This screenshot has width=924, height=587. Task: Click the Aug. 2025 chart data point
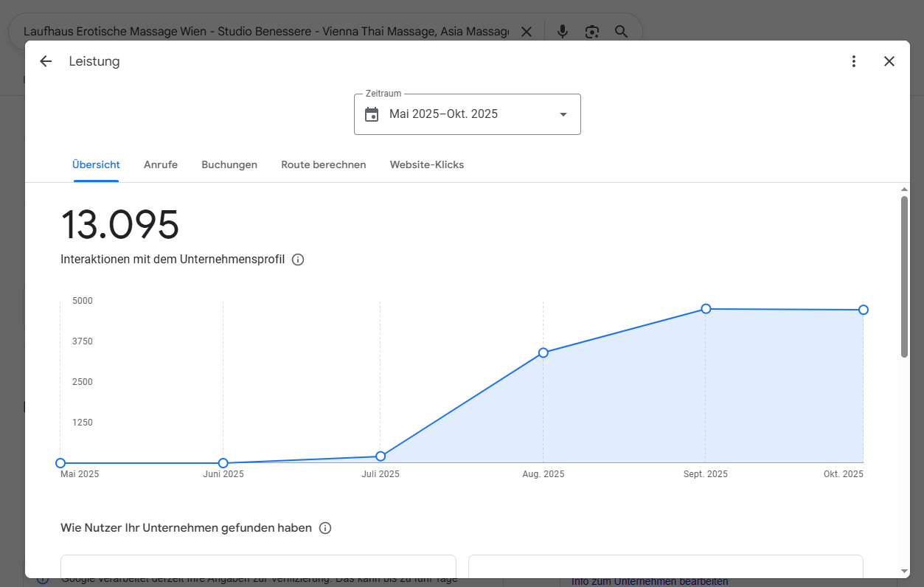click(x=543, y=352)
